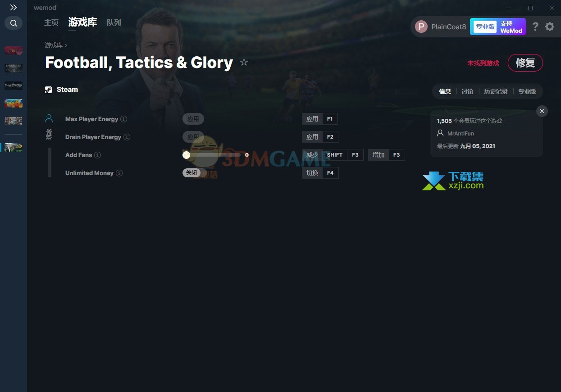Open PlainCoat8 profile menu
561x392 pixels.
pyautogui.click(x=440, y=27)
